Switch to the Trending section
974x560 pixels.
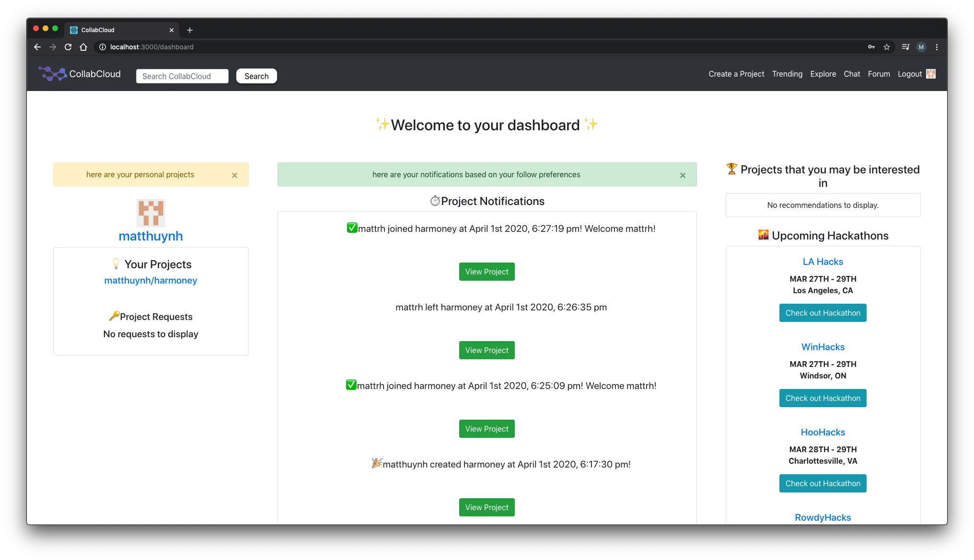[x=787, y=74]
